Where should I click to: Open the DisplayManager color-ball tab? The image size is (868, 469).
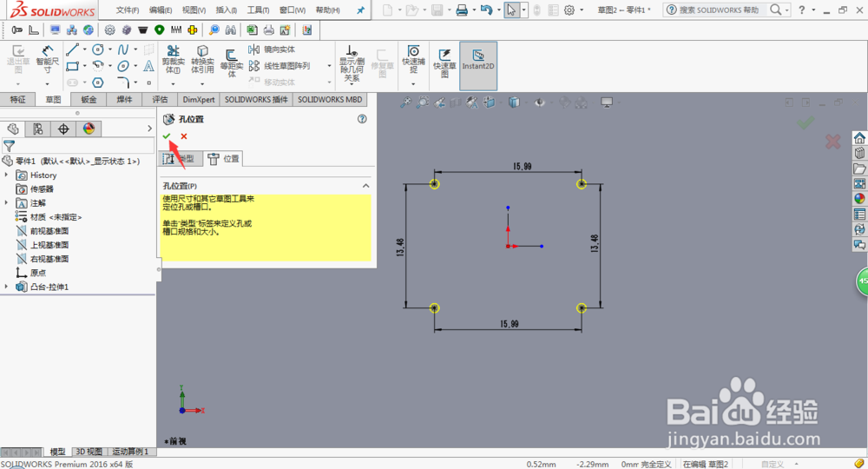tap(89, 129)
